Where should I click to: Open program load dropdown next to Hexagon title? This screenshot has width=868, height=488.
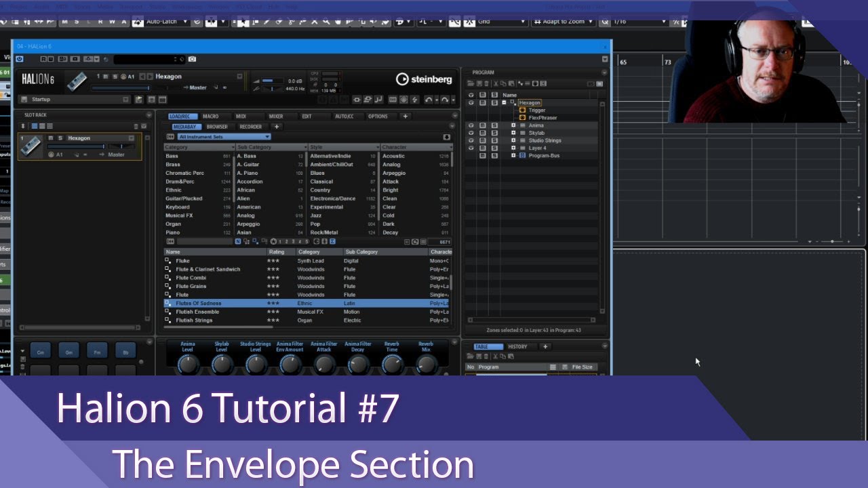(239, 77)
